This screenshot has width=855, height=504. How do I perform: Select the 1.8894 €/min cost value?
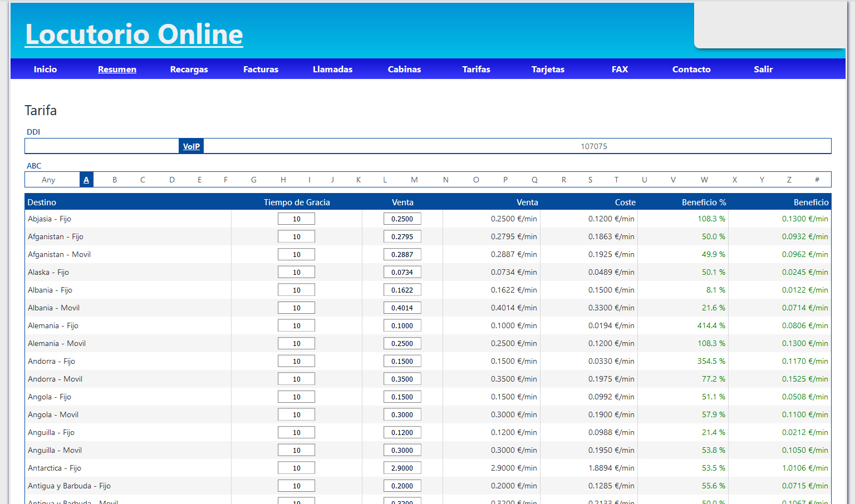[611, 468]
